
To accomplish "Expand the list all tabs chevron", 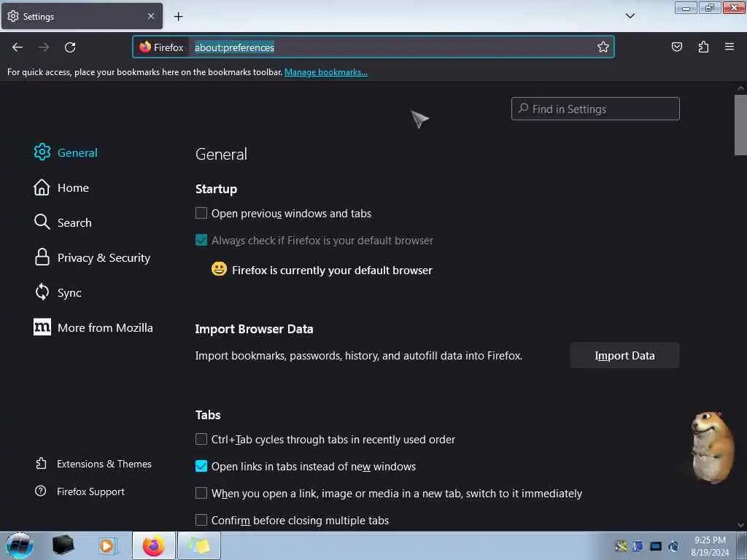I will [x=630, y=16].
